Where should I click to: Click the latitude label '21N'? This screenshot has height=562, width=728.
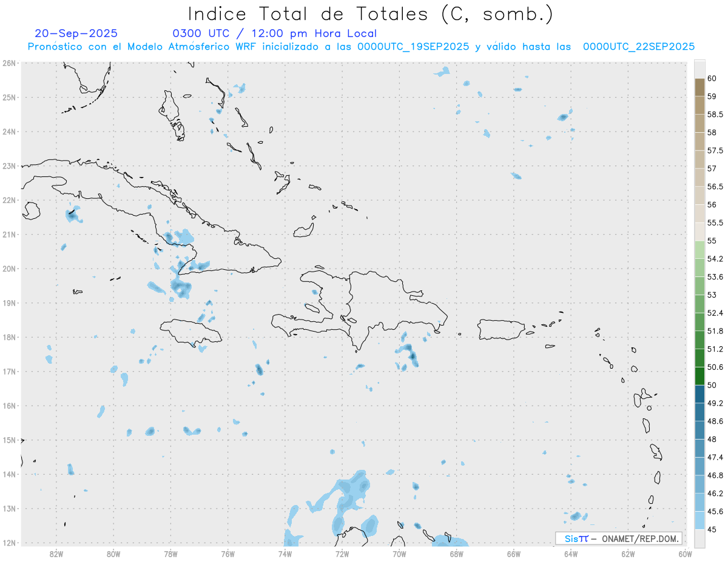pyautogui.click(x=9, y=234)
